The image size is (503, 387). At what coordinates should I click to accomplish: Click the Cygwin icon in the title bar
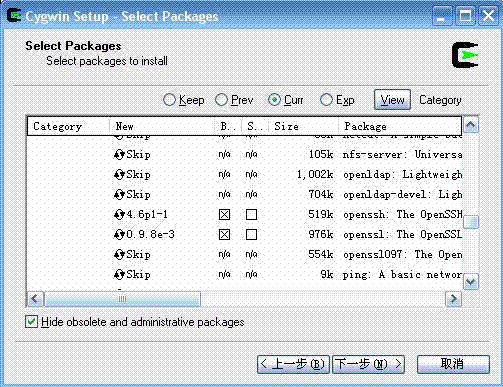click(x=15, y=16)
